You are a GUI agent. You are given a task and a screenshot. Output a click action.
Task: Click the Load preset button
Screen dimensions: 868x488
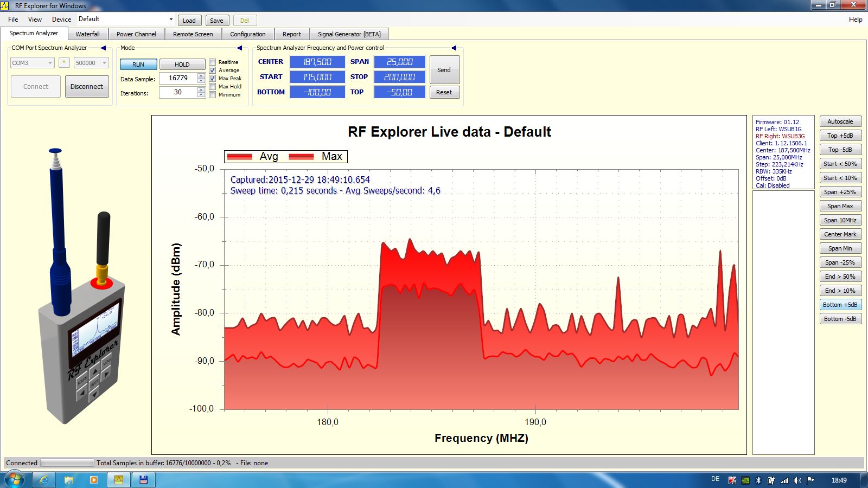[x=189, y=21]
